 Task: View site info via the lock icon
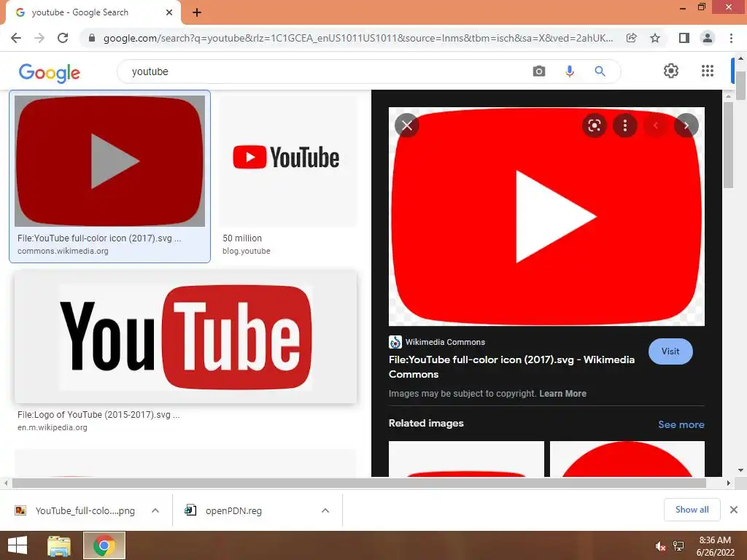tap(92, 38)
